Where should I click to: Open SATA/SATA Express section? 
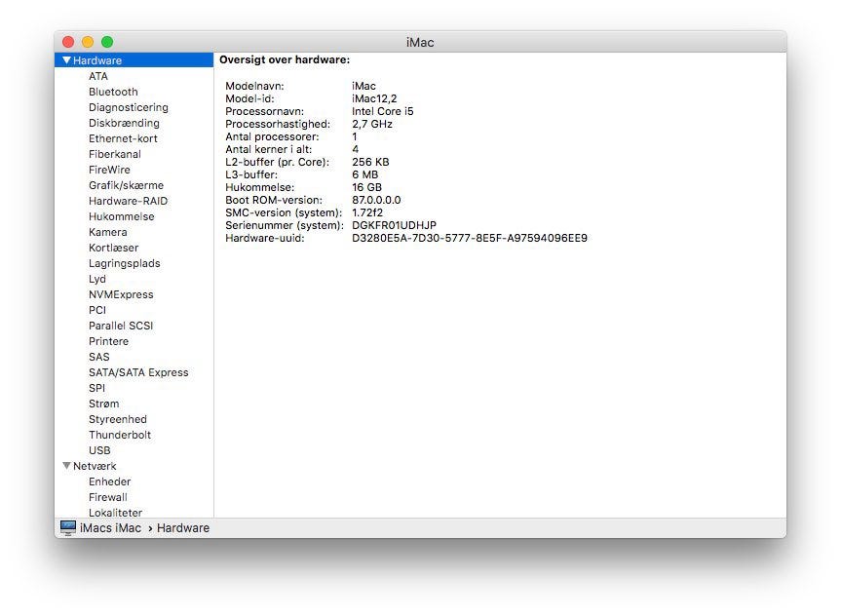coord(138,372)
